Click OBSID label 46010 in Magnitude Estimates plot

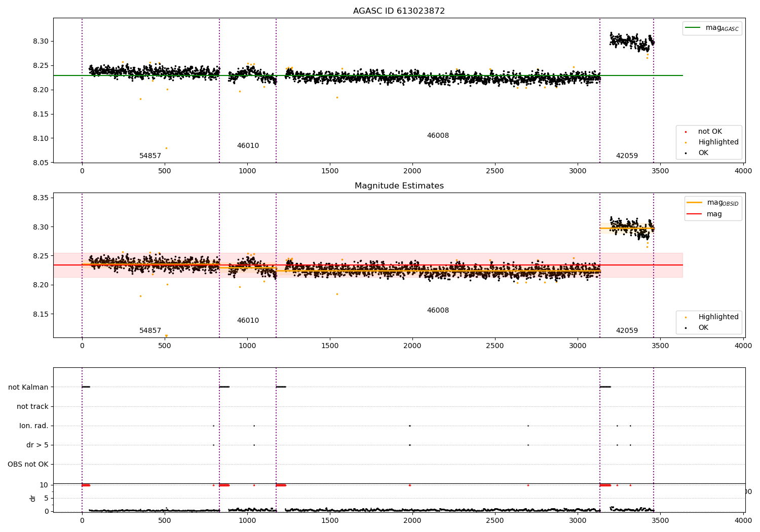pos(248,321)
